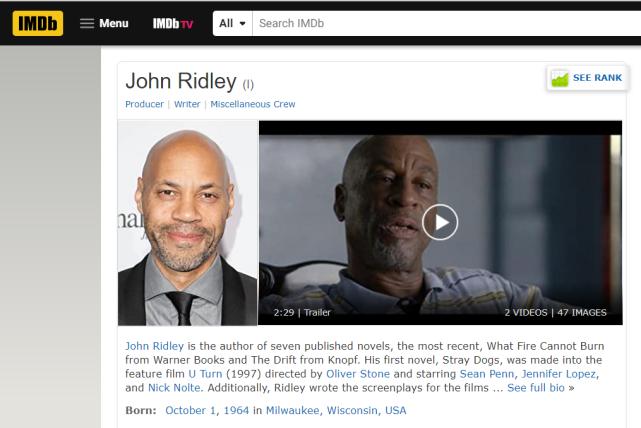
Task: Play the trailer video button
Action: [x=440, y=222]
